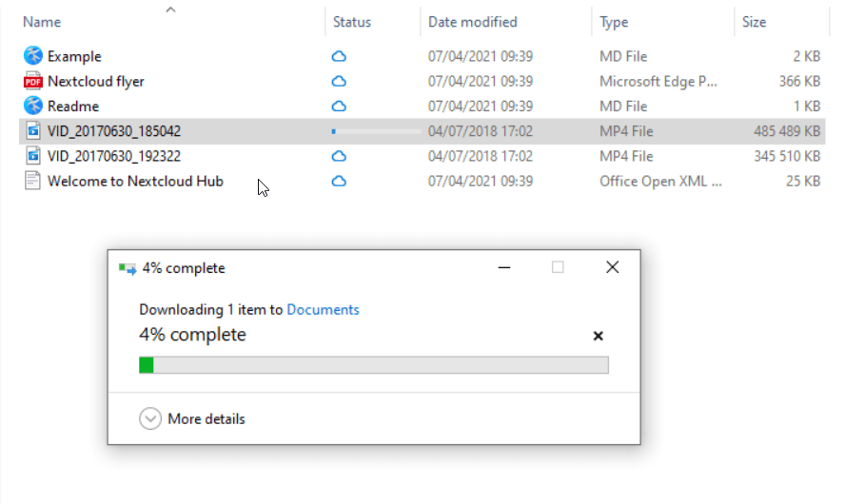The height and width of the screenshot is (504, 845).
Task: Collapse sort arrow above Name column
Action: [x=171, y=10]
